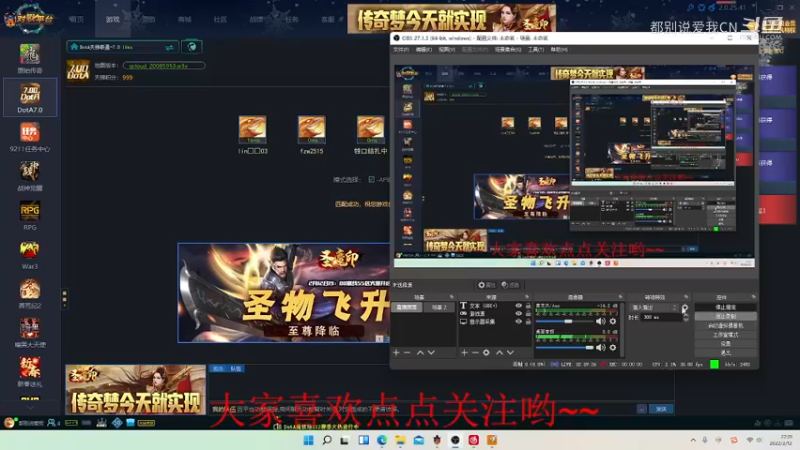
Task: Toggle the lock on the second source
Action: [x=529, y=314]
